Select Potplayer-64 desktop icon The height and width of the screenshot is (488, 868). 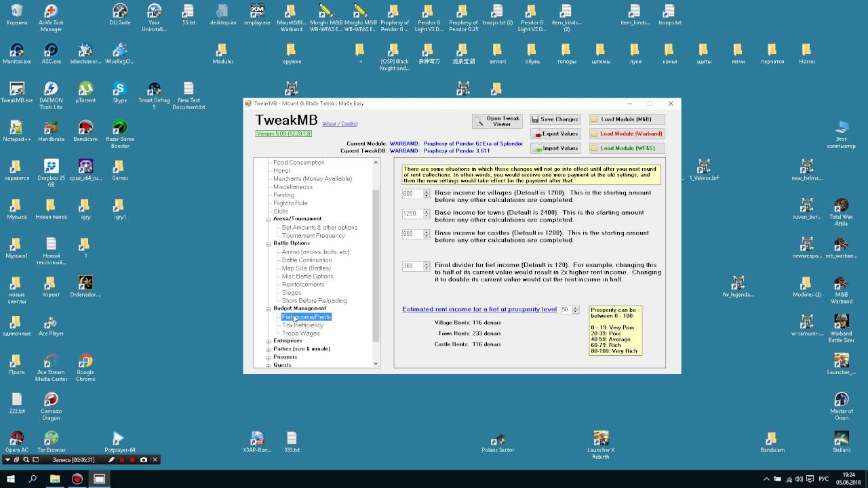click(120, 442)
